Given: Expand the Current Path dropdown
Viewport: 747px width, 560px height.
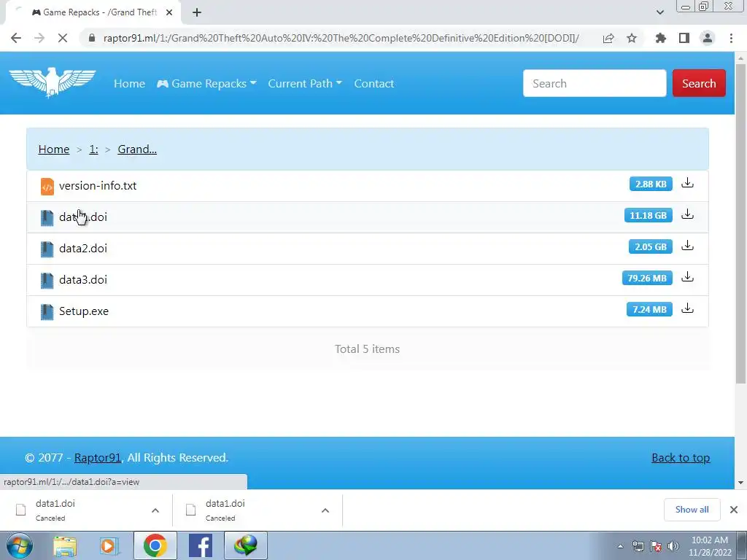Looking at the screenshot, I should coord(305,83).
